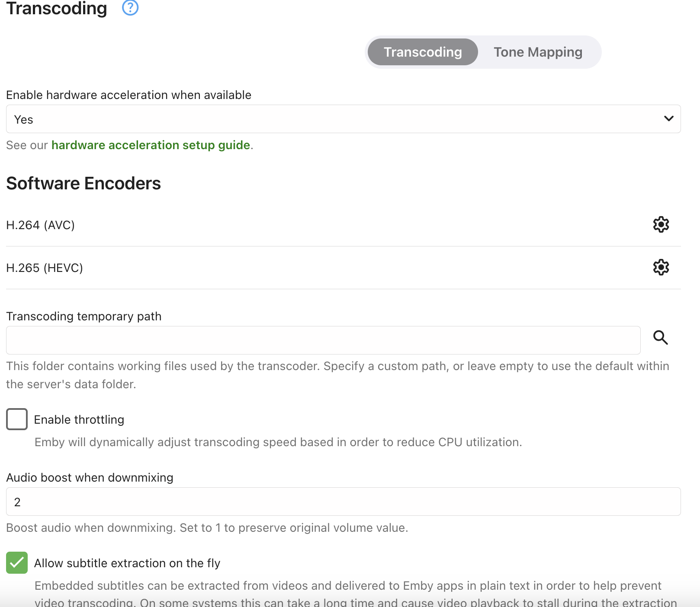The height and width of the screenshot is (607, 700).
Task: Open H.265 (HEVC) encoder settings gear
Action: point(661,268)
